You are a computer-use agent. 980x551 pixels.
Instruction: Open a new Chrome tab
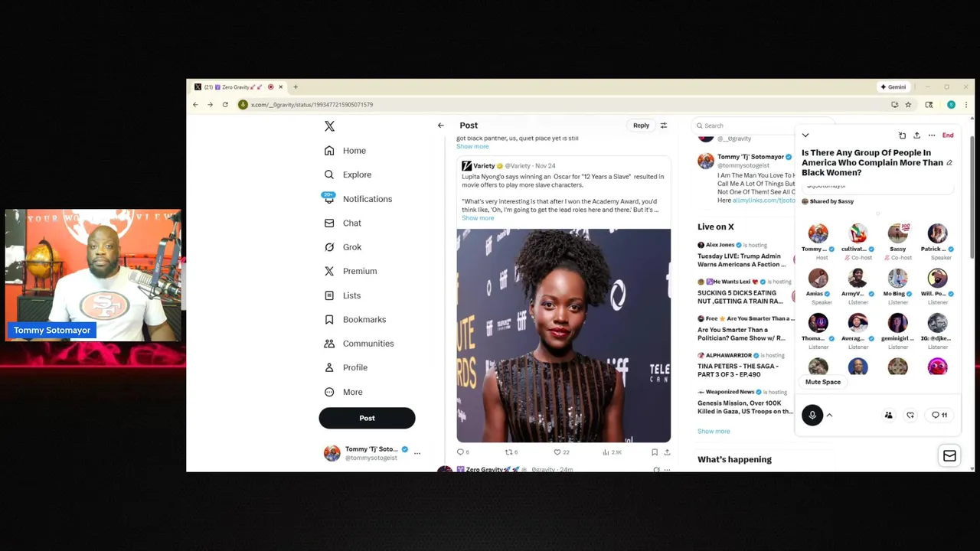coord(296,87)
